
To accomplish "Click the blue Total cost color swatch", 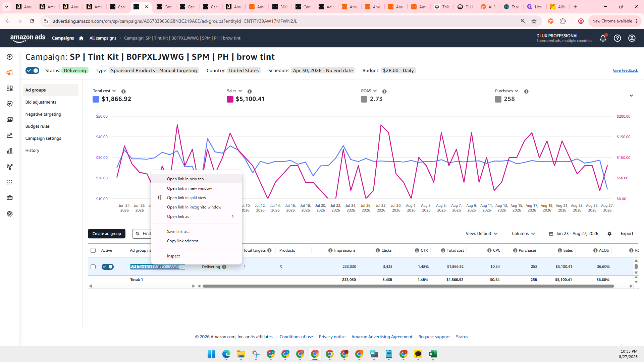I will (x=96, y=99).
